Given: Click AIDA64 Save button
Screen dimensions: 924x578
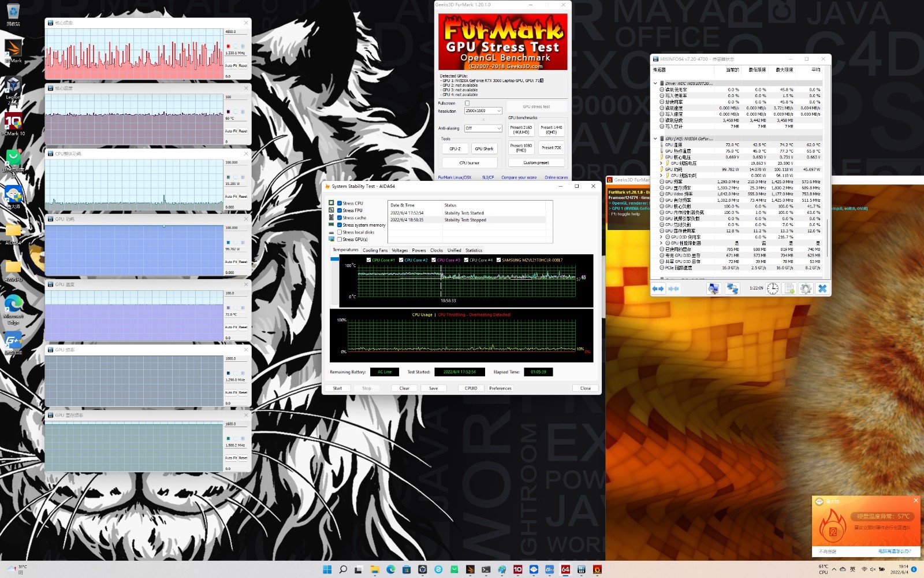Looking at the screenshot, I should [433, 388].
